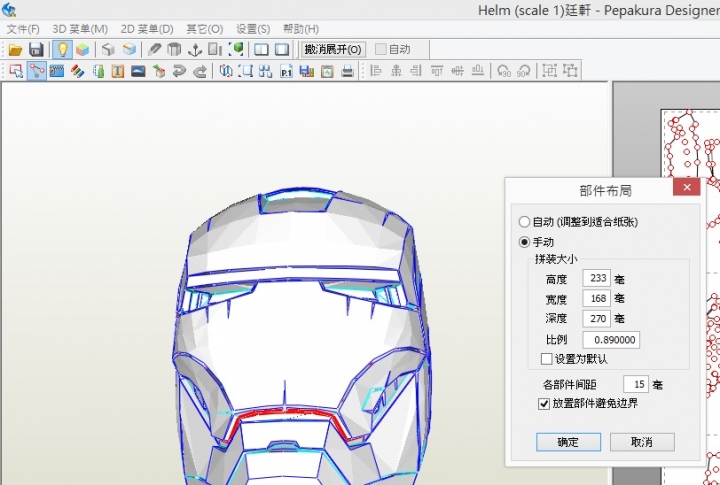Select the pencil edge tool icon
Image resolution: width=720 pixels, height=485 pixels.
(154, 50)
